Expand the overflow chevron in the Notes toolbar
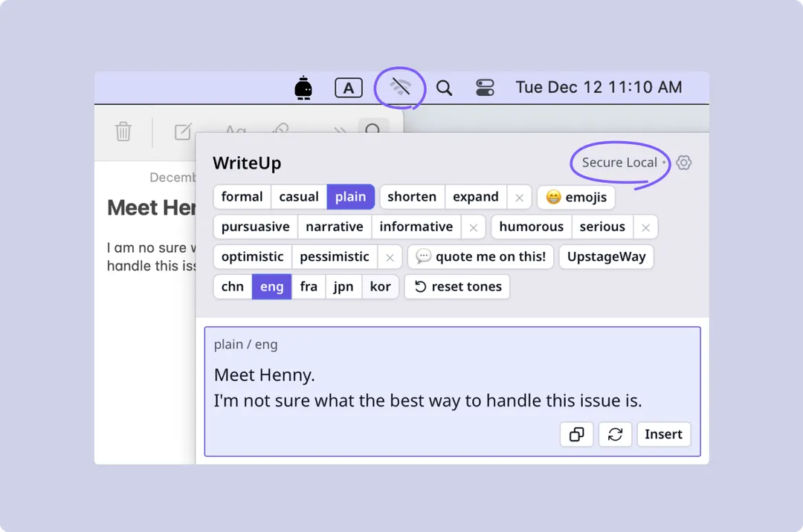803x532 pixels. [340, 131]
